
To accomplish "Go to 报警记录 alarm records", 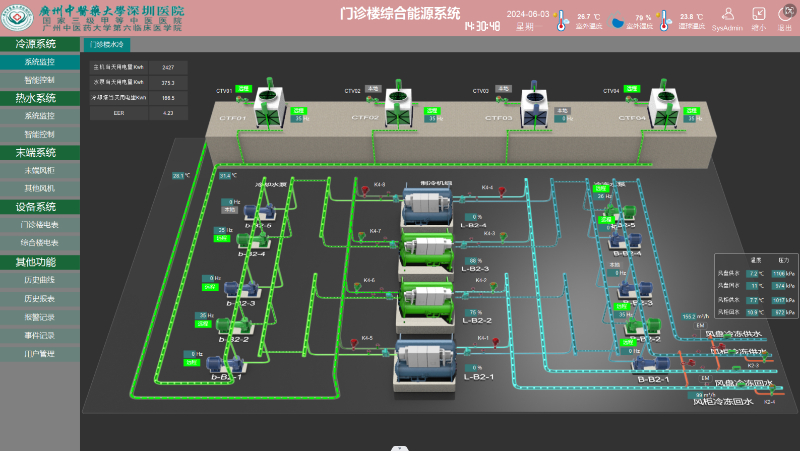I will [x=40, y=317].
